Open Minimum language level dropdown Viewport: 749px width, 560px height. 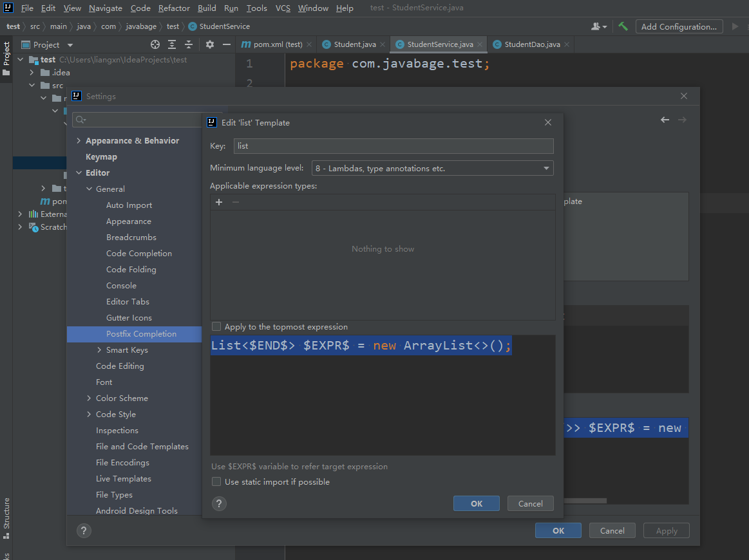click(432, 168)
